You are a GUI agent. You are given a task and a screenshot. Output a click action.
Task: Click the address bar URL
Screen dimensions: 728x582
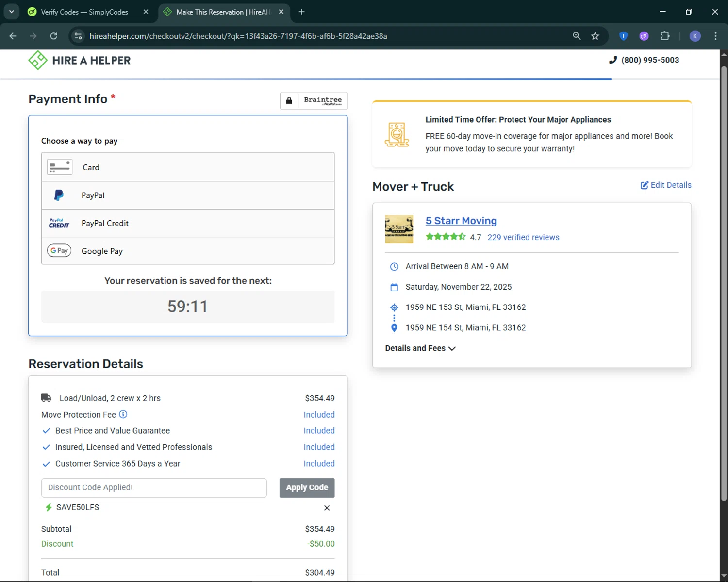(x=238, y=36)
